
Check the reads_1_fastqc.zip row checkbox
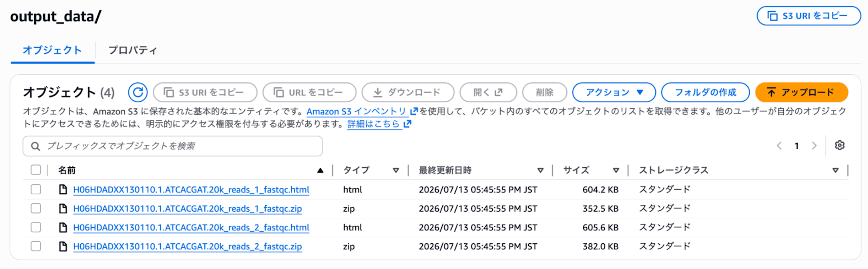tap(36, 209)
